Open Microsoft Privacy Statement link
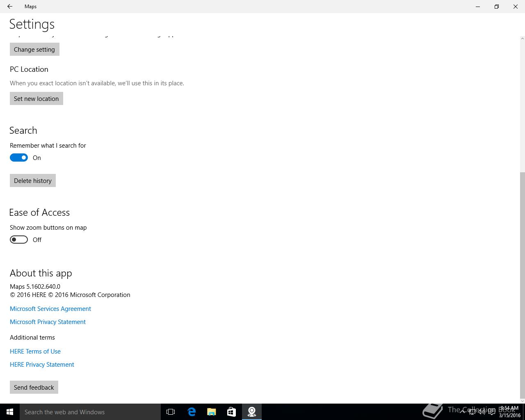Image resolution: width=525 pixels, height=420 pixels. [48, 322]
